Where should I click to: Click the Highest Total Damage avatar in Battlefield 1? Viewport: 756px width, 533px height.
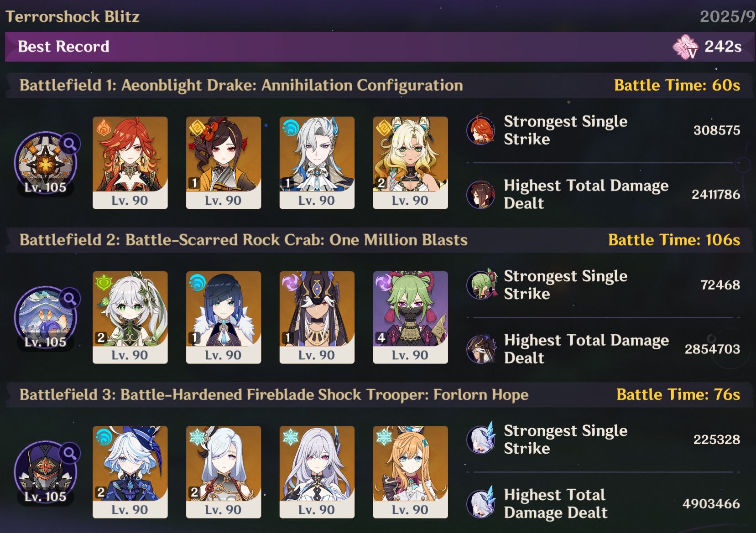tap(481, 194)
